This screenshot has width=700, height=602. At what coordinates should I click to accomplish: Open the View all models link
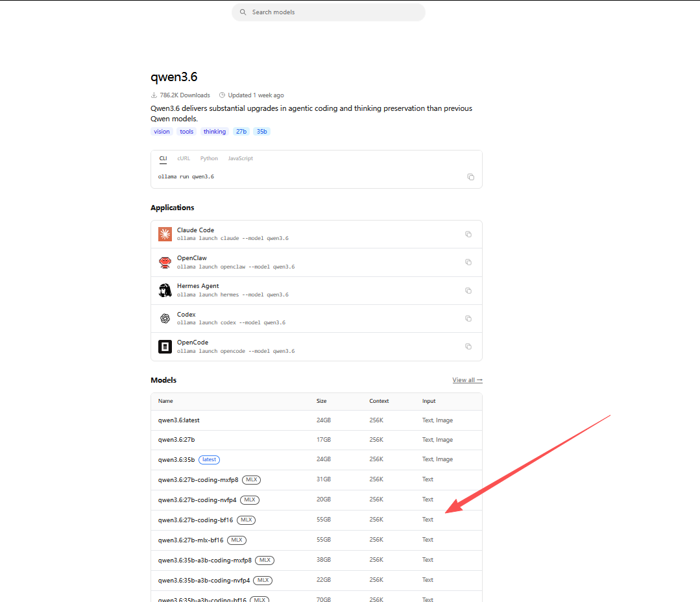467,379
